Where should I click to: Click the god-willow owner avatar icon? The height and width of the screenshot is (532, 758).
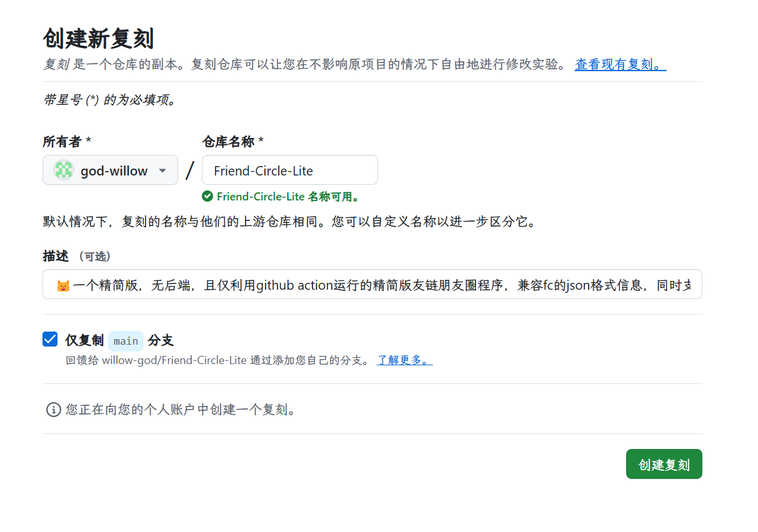click(x=64, y=170)
